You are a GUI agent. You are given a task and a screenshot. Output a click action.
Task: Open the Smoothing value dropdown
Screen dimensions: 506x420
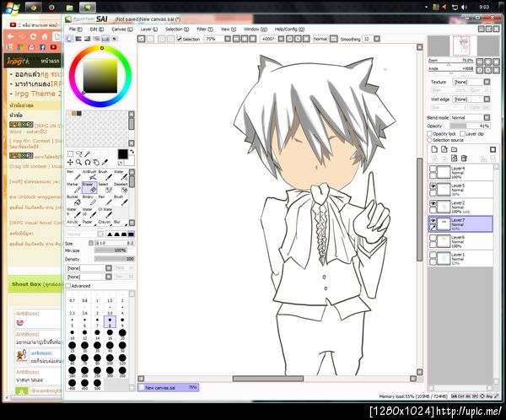[x=377, y=39]
